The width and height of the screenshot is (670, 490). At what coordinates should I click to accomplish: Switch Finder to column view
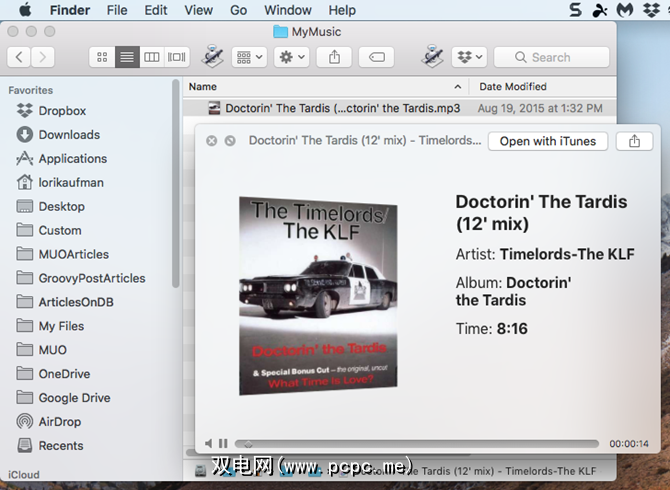pos(152,58)
